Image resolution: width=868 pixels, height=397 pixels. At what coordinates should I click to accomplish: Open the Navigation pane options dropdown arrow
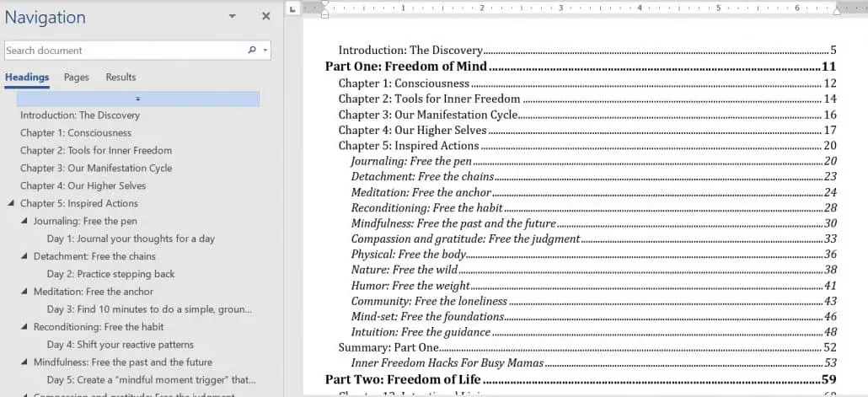233,17
